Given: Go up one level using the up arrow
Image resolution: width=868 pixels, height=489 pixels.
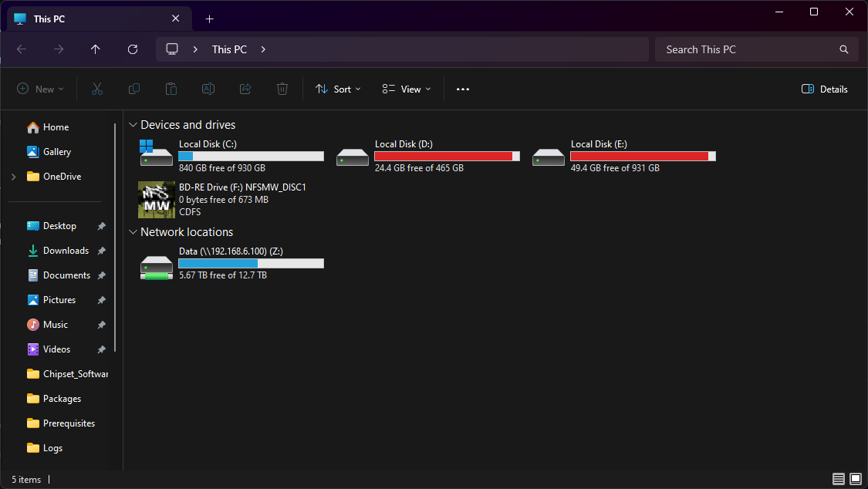Looking at the screenshot, I should (95, 49).
